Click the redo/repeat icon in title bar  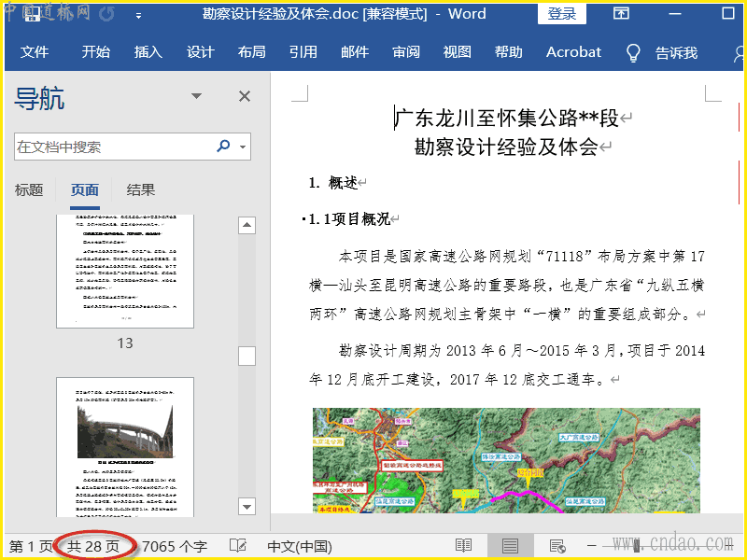106,14
